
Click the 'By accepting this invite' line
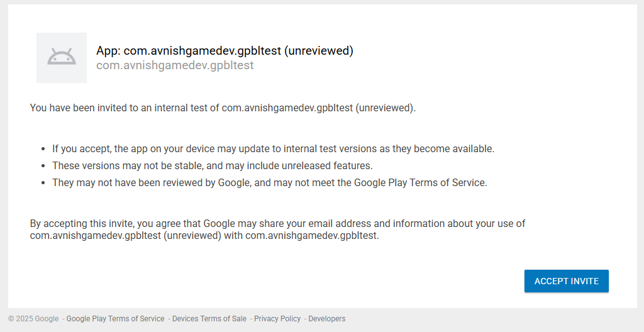pos(277,223)
